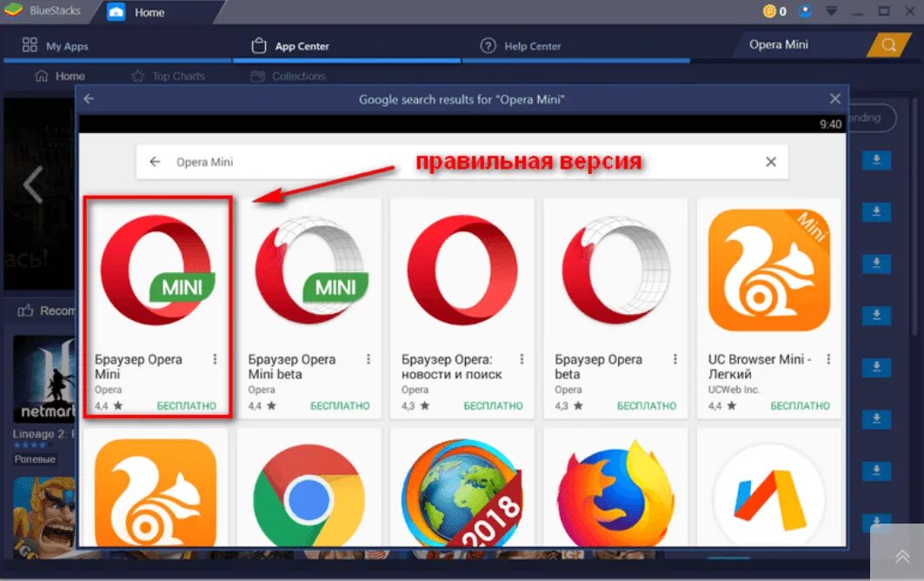Open options menu for Opera новости и поиск

coord(522,358)
